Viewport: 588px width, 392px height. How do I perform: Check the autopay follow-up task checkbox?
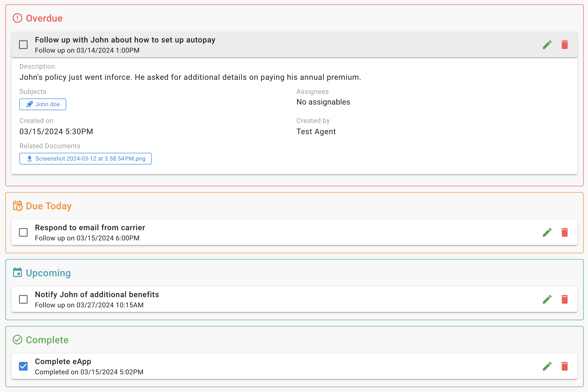point(23,45)
